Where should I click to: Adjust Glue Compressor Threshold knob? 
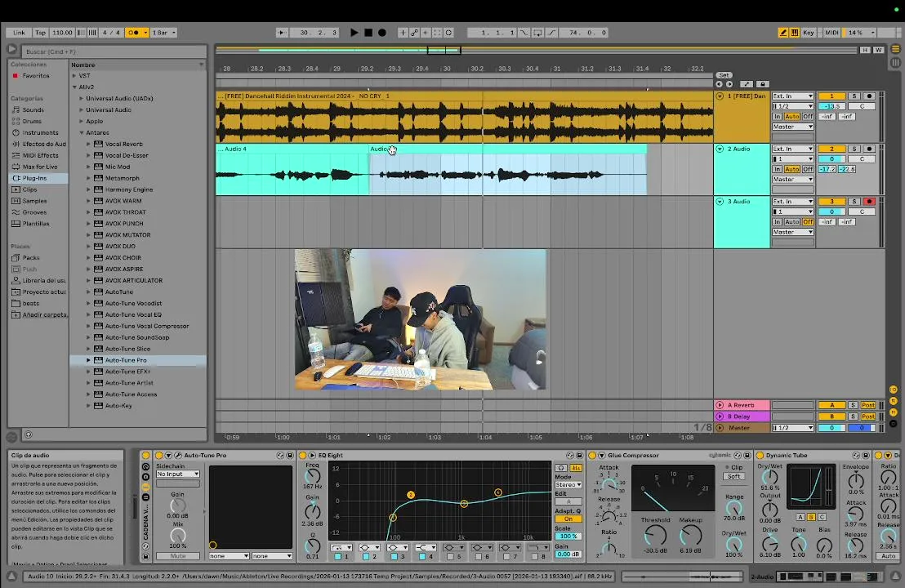click(654, 536)
